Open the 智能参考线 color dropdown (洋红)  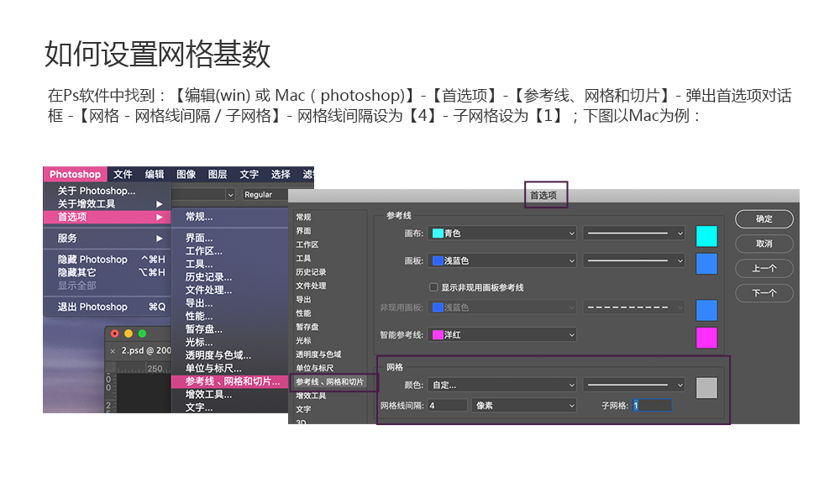(x=502, y=335)
